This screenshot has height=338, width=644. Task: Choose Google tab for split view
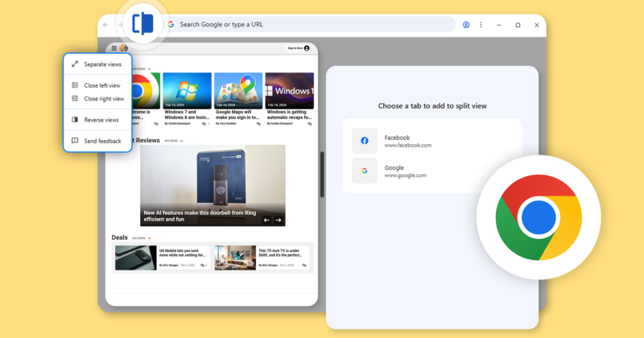point(432,171)
